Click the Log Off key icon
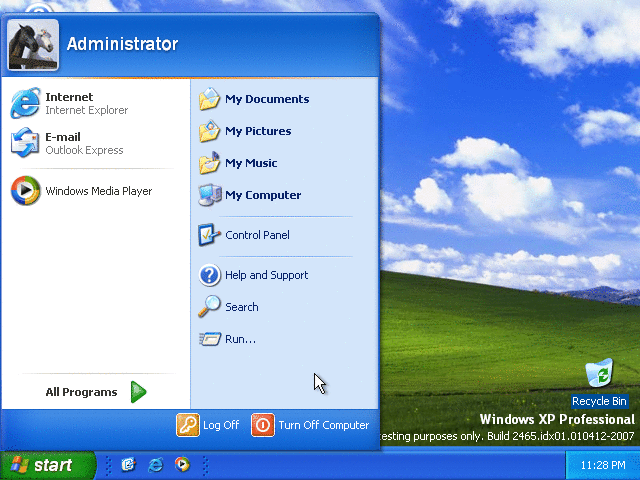The image size is (640, 480). [x=188, y=425]
